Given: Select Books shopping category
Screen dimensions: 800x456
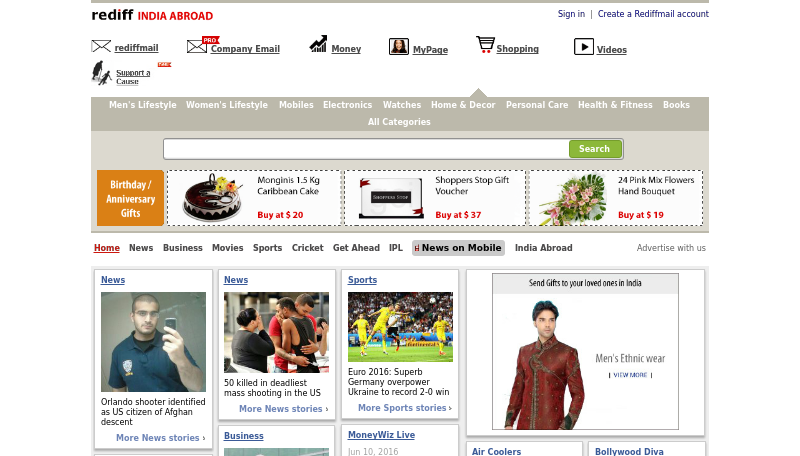Looking at the screenshot, I should (x=676, y=105).
